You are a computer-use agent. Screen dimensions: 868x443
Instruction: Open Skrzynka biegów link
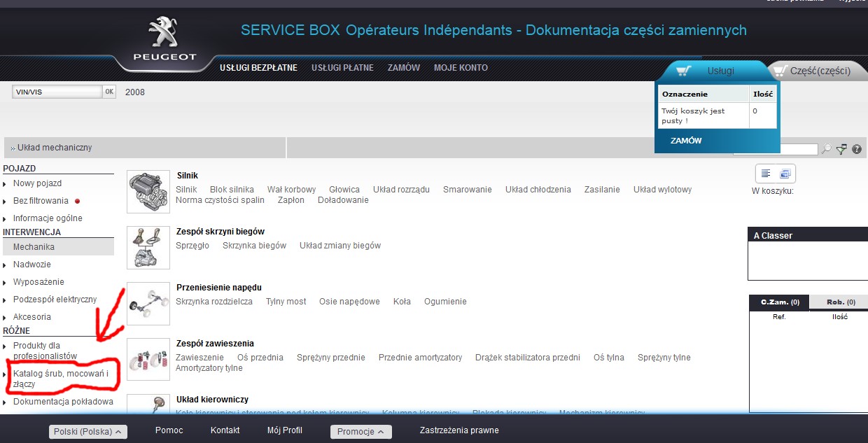tap(254, 246)
